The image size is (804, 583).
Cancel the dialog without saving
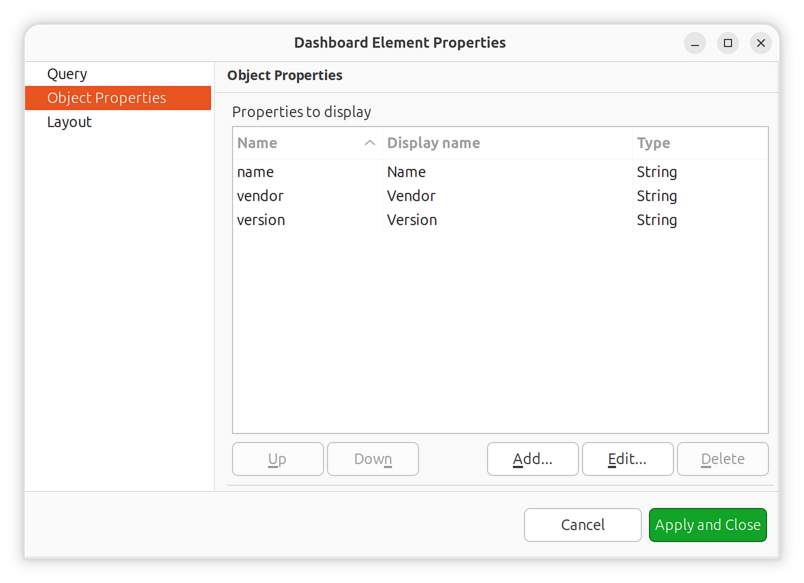pyautogui.click(x=582, y=524)
